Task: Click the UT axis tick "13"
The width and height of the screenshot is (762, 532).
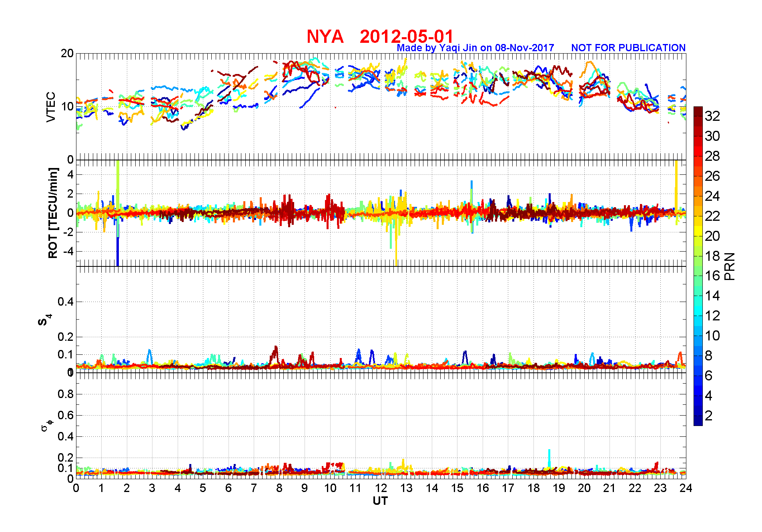Action: [406, 488]
